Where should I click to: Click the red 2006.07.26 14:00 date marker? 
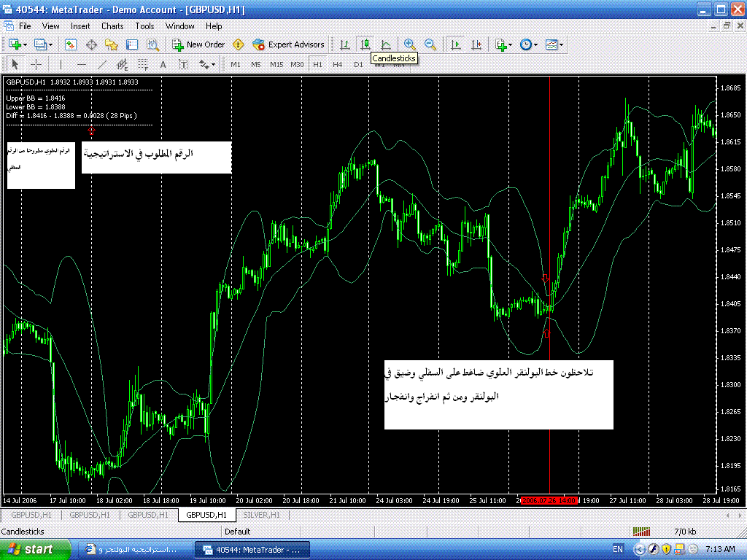click(x=550, y=501)
